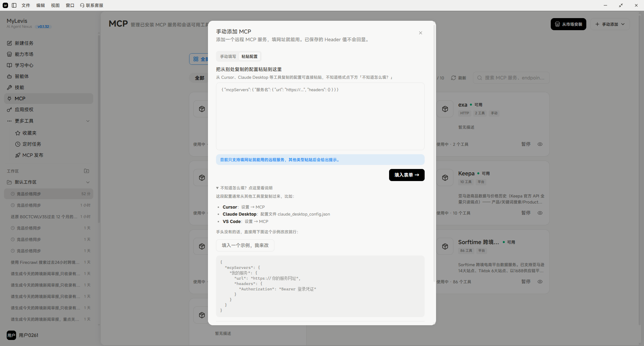644x346 pixels.
Task: Click Cursor: 设置 → MCP line
Action: tap(244, 207)
